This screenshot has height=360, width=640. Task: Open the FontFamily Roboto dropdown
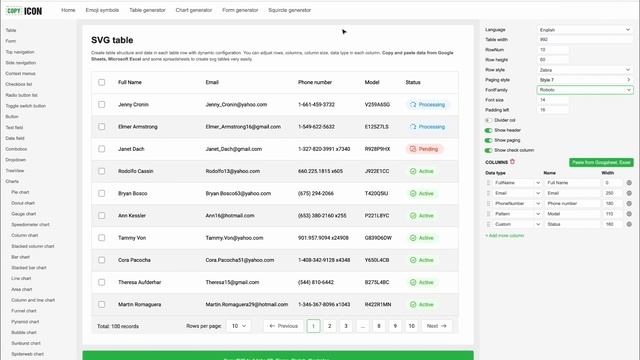pos(584,90)
